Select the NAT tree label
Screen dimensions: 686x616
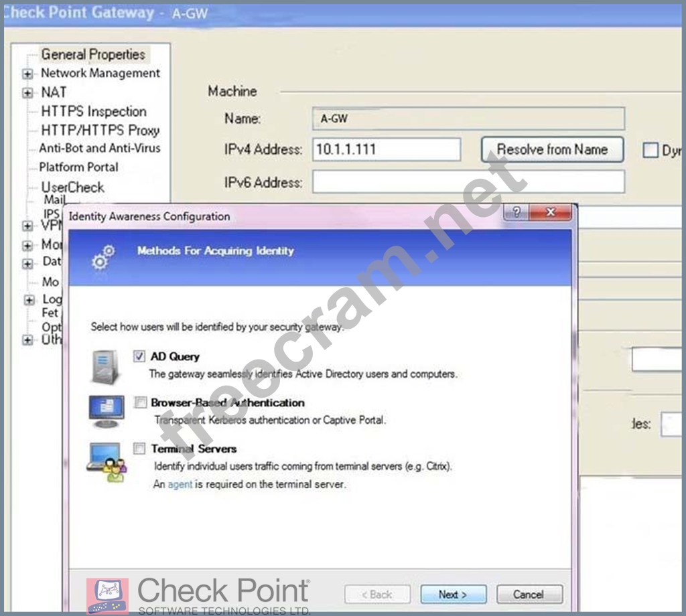pyautogui.click(x=54, y=92)
